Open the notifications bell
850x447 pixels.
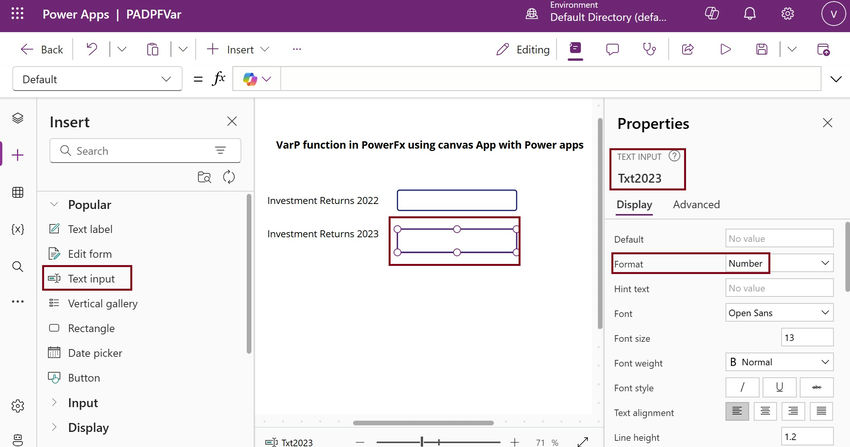[x=750, y=14]
